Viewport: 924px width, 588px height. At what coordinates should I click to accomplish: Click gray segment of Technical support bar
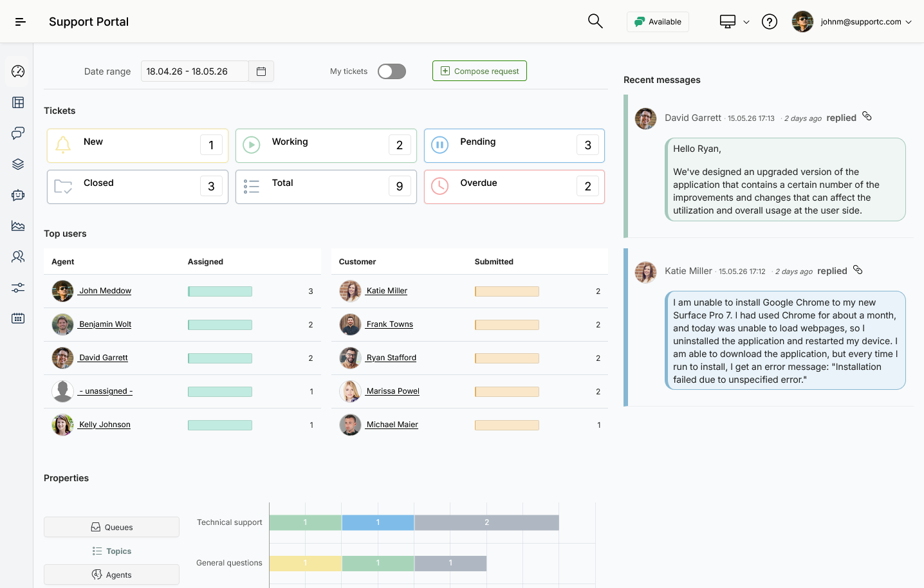[x=486, y=522]
